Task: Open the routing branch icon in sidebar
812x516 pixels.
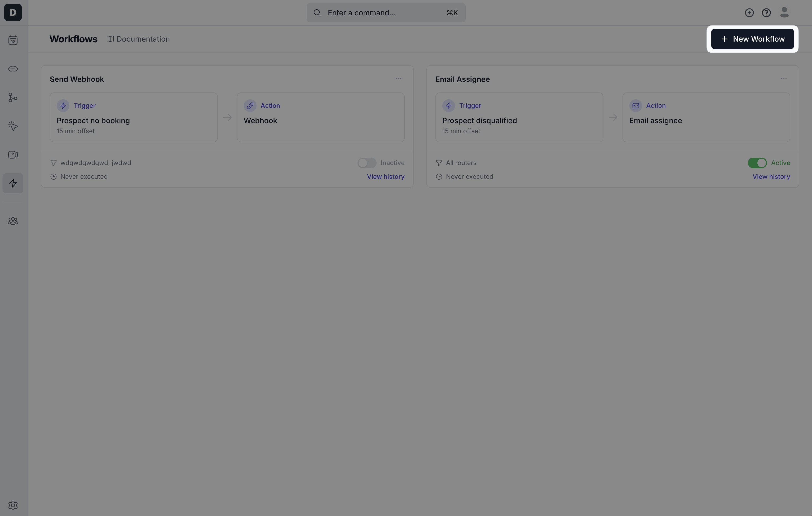Action: tap(13, 98)
